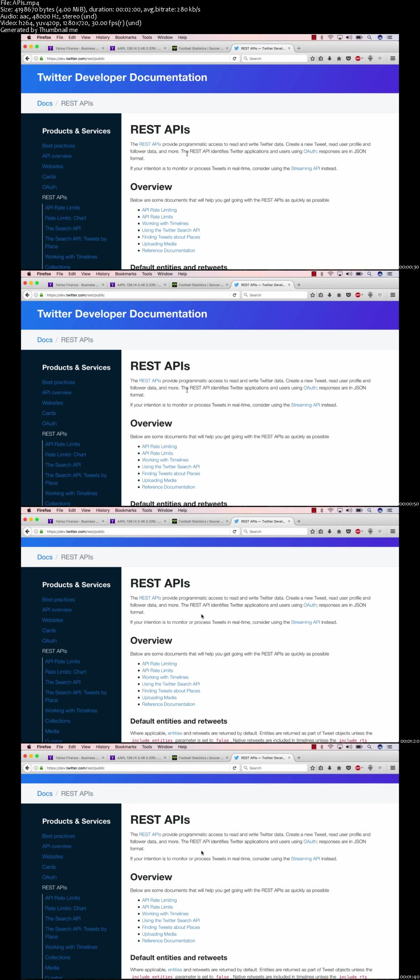Open the Streaming API link in the 00:00:30 frame
Viewport: 420px width, 980px height.
coord(305,168)
